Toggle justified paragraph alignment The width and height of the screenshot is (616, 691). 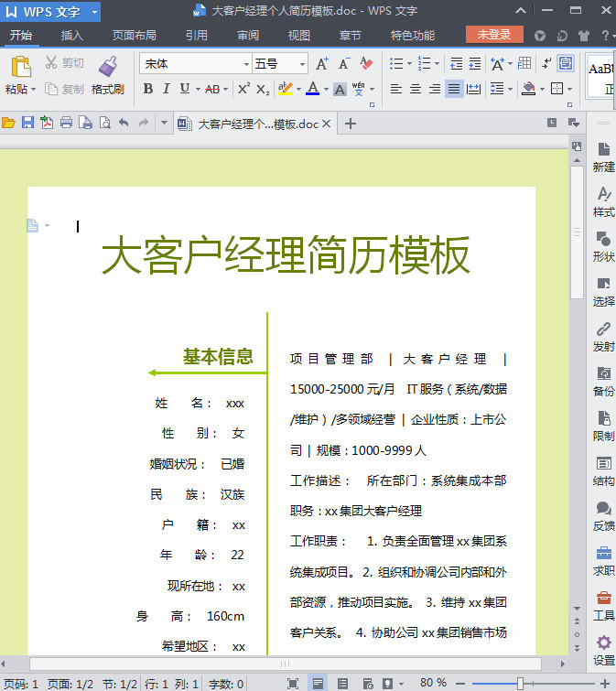[x=454, y=89]
